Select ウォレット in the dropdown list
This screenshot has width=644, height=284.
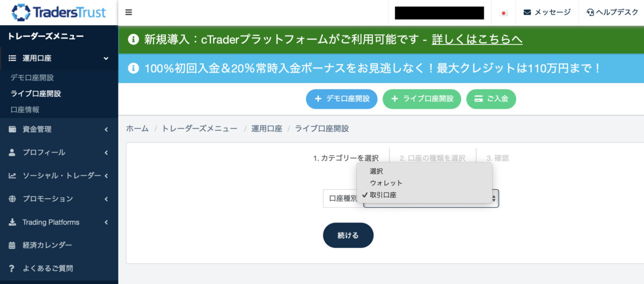tap(386, 183)
